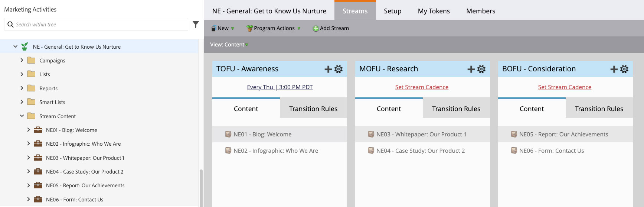Click the Search within tree field
Screen dimensions: 644x207
pos(96,25)
